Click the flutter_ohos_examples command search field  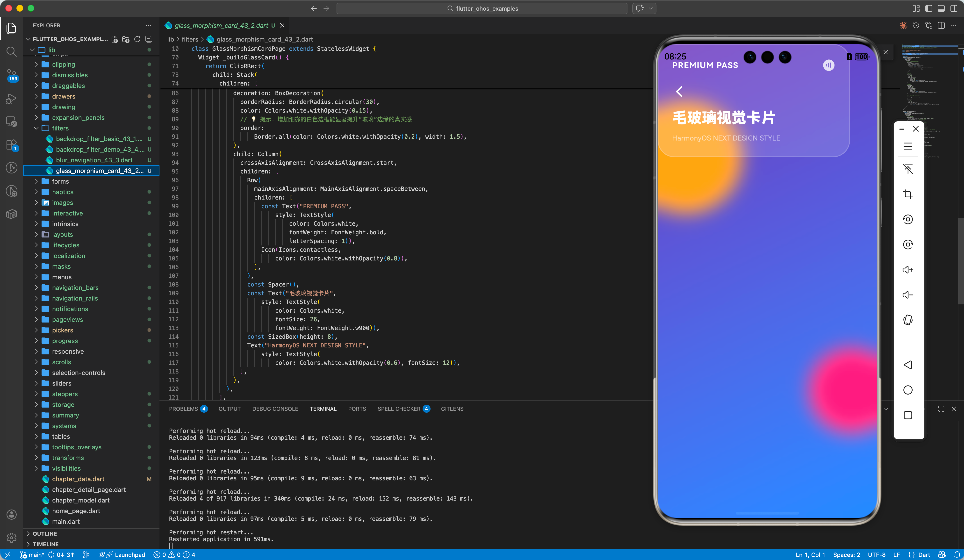coord(482,8)
